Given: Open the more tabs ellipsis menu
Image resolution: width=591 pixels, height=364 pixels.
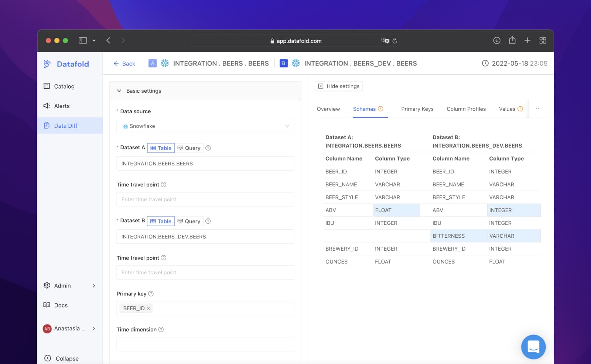Looking at the screenshot, I should point(538,109).
